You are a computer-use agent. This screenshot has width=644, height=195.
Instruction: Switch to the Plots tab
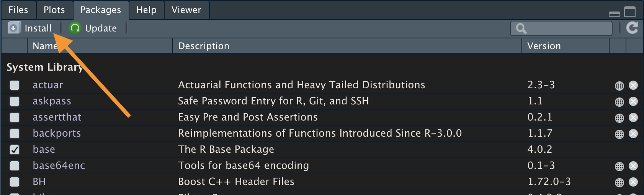pyautogui.click(x=54, y=10)
